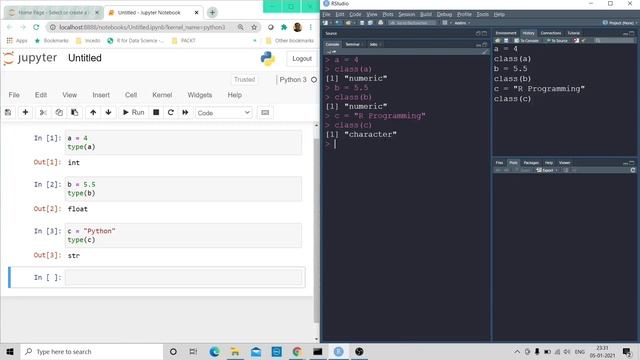Maximize the RStudio Source pane
640x360 pixels.
pyautogui.click(x=484, y=33)
